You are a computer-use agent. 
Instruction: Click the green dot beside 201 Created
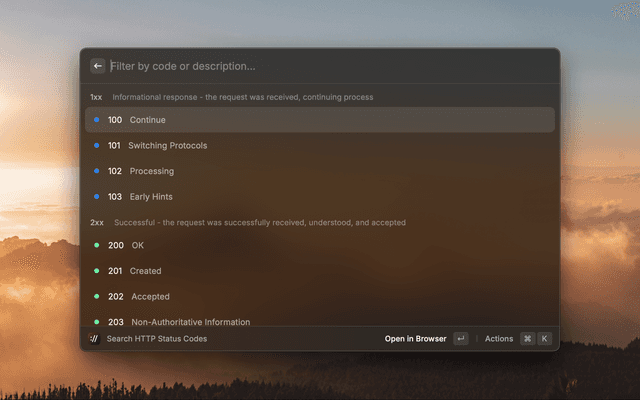click(x=97, y=271)
